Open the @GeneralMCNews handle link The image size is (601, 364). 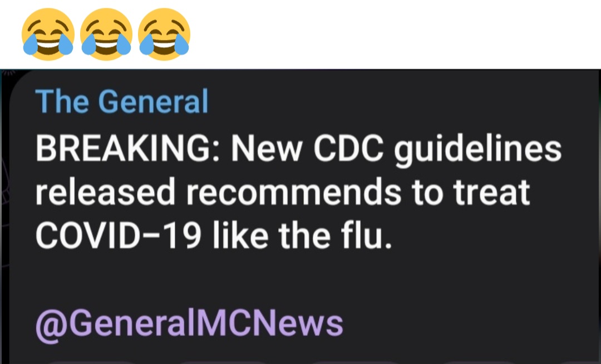(189, 324)
